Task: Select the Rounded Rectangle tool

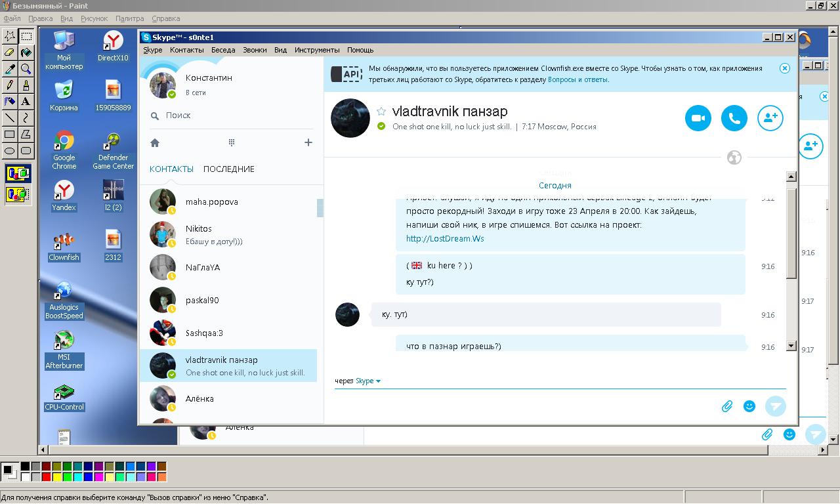Action: (26, 150)
